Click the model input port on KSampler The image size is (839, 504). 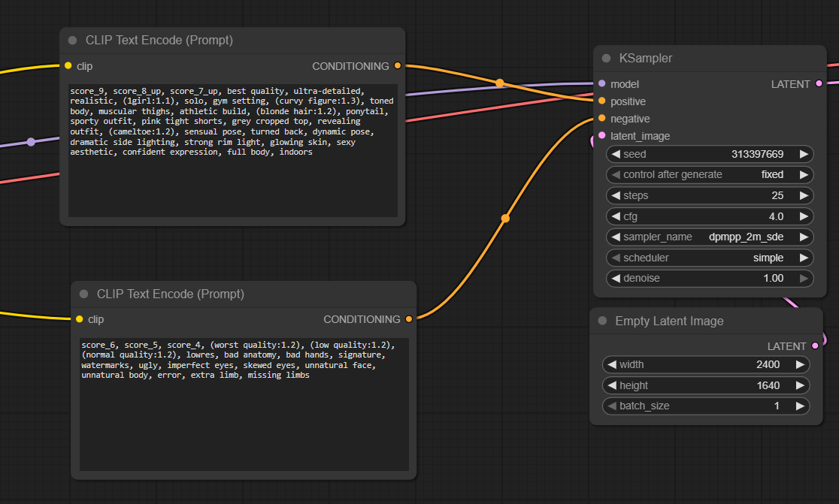602,84
